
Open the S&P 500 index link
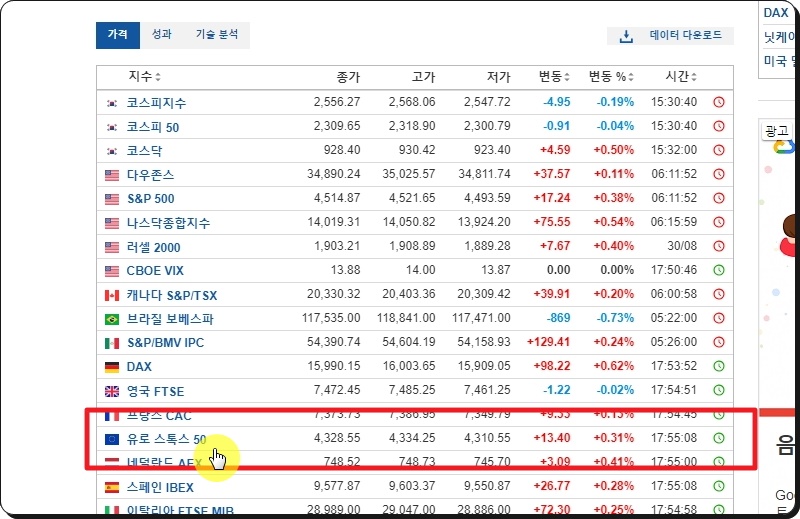pyautogui.click(x=151, y=199)
